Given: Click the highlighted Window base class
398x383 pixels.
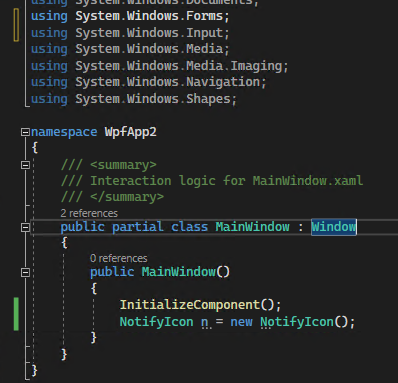Looking at the screenshot, I should [334, 227].
